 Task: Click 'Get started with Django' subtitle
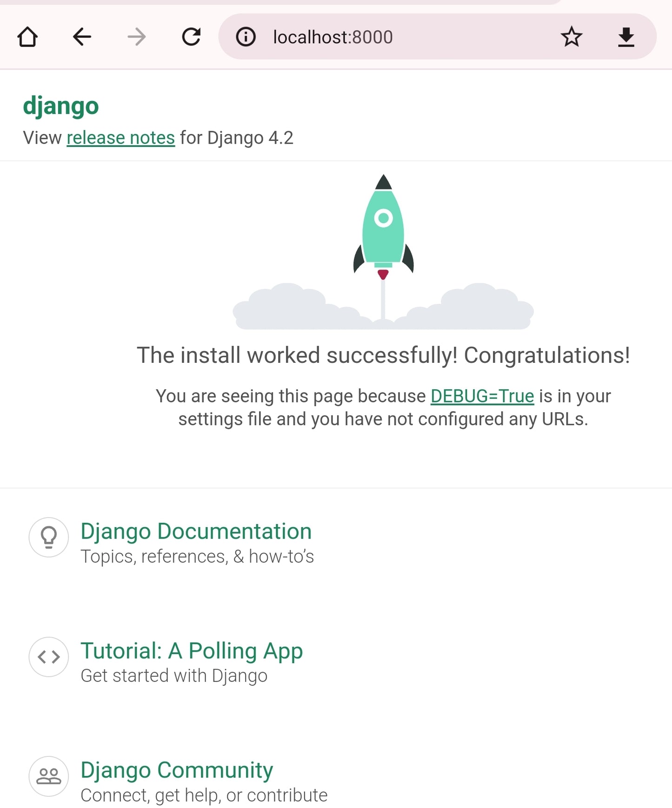(174, 675)
